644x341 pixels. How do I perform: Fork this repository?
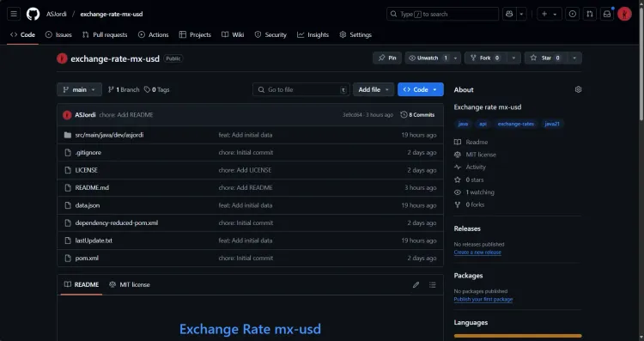[486, 58]
